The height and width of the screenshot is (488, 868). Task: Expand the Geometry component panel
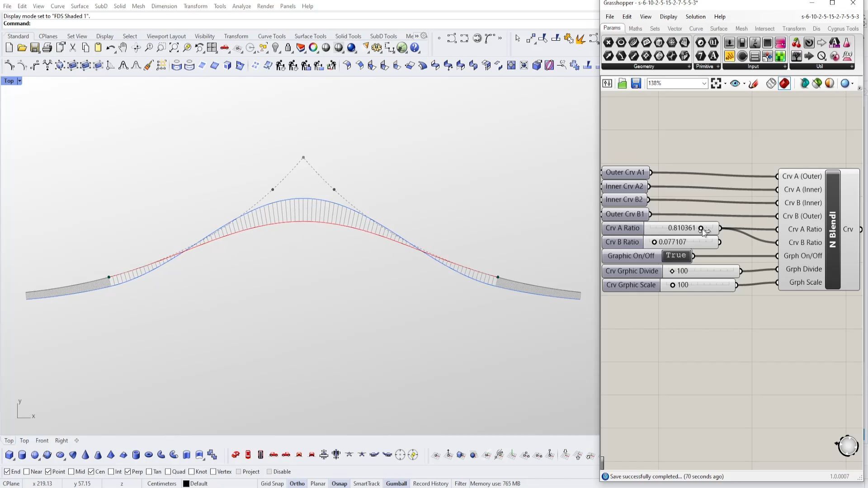689,66
